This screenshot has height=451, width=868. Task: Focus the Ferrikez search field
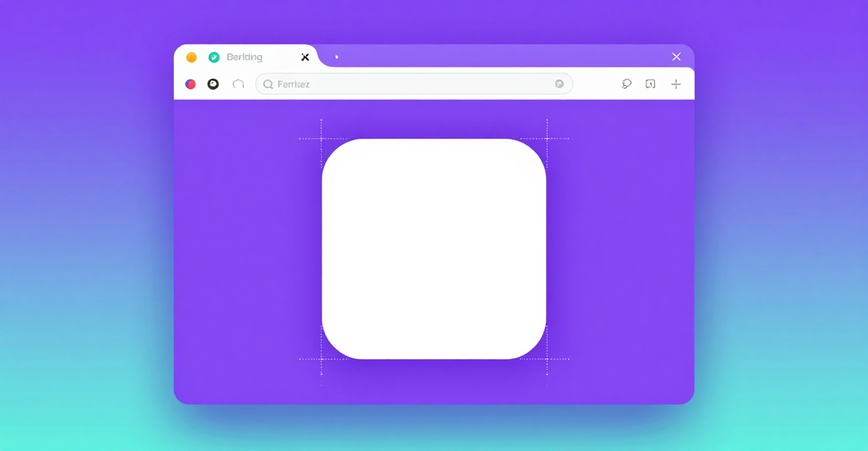pyautogui.click(x=414, y=84)
